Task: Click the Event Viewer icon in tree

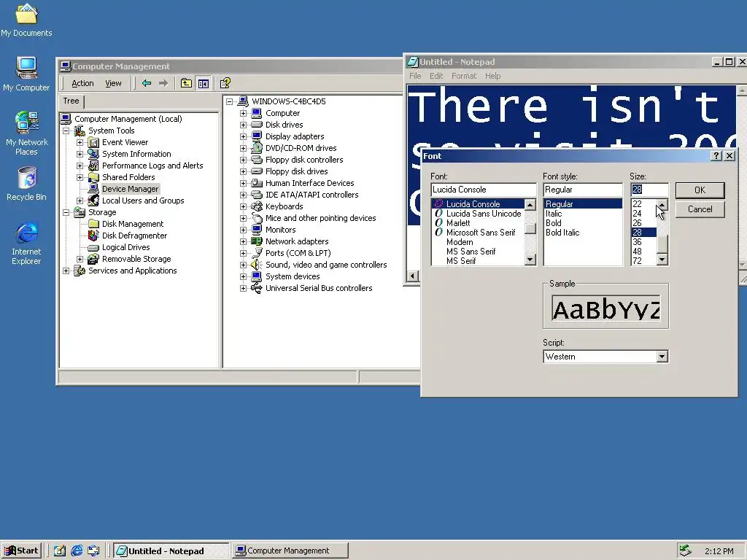Action: point(93,142)
